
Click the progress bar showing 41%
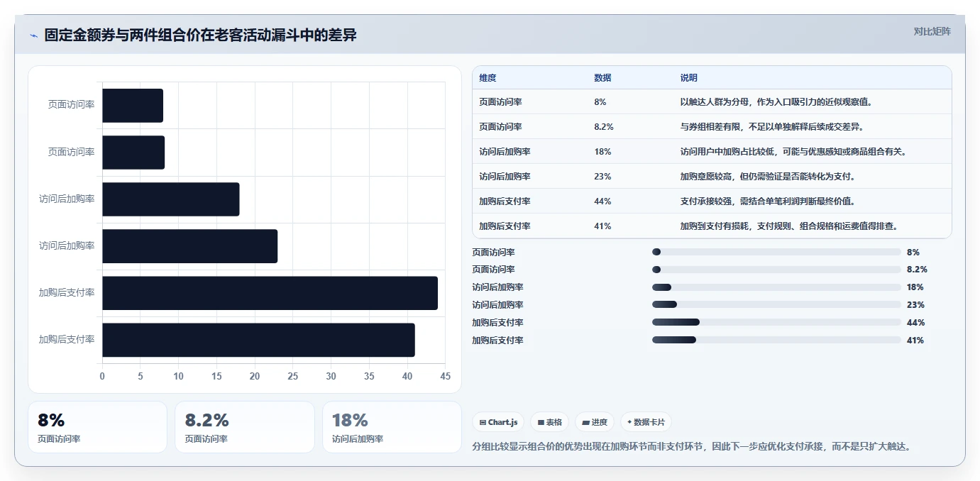click(x=776, y=341)
